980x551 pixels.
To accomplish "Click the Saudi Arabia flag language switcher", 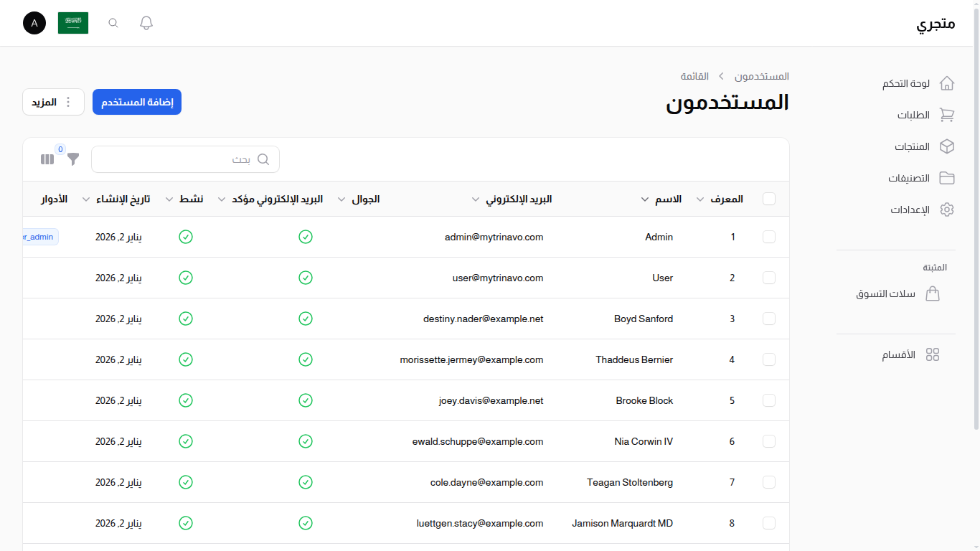I will (x=73, y=22).
